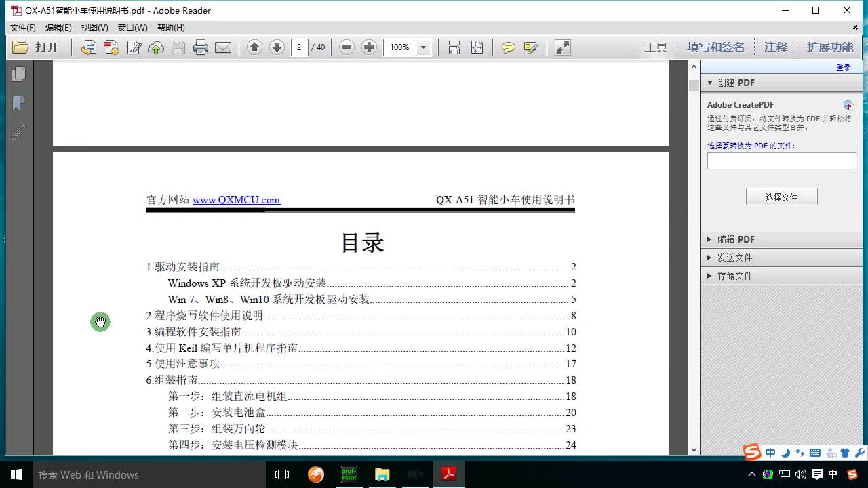The width and height of the screenshot is (868, 488).
Task: Click the 打开 (Open) folder button
Action: pos(37,47)
